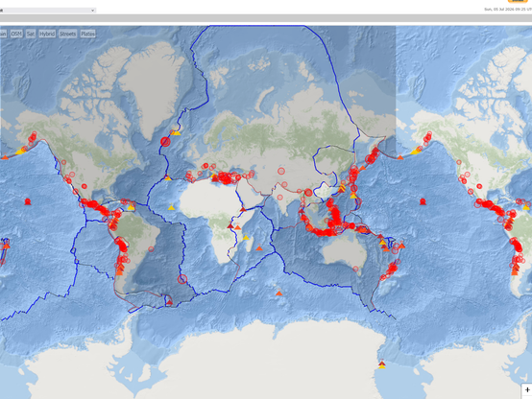Click the red volcano triangle in Ethiopia
The image size is (532, 399).
point(243,209)
